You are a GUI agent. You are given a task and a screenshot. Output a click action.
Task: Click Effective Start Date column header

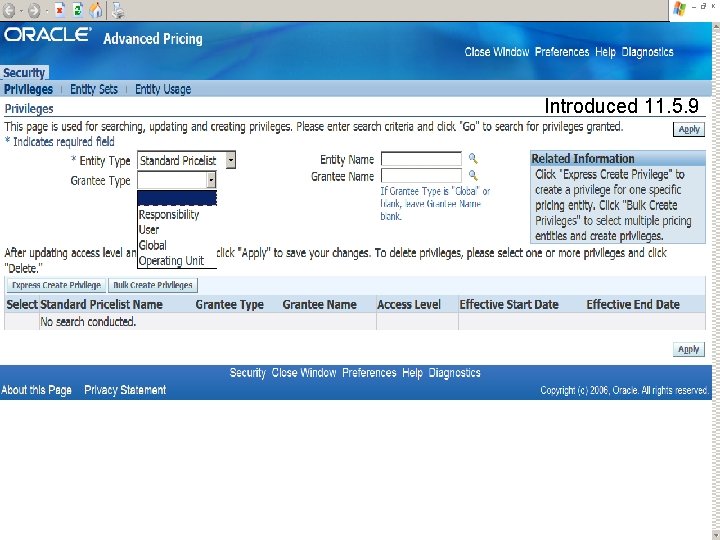point(509,304)
